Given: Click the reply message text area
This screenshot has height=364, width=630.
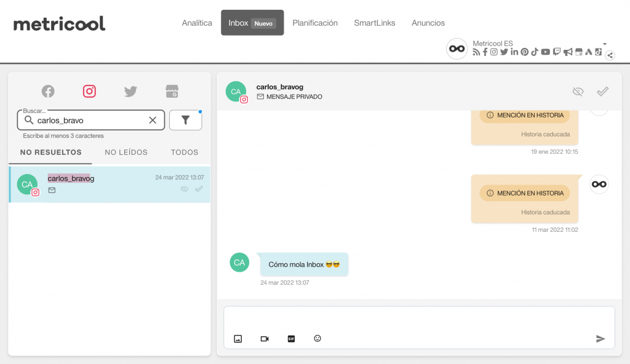Looking at the screenshot, I should (x=419, y=320).
